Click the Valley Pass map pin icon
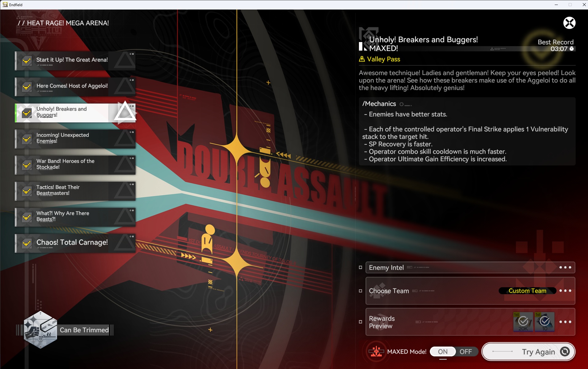 tap(362, 59)
